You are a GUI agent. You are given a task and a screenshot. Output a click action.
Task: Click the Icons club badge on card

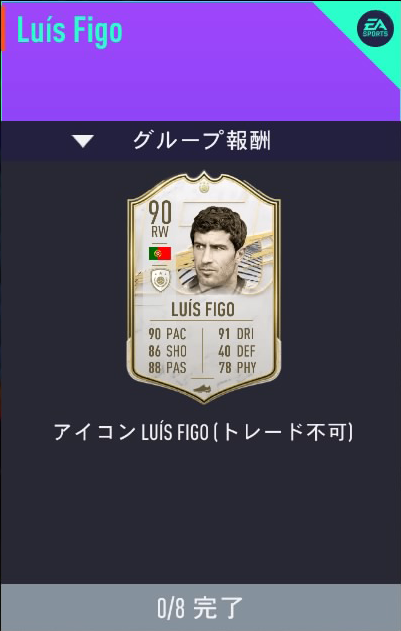coord(160,280)
